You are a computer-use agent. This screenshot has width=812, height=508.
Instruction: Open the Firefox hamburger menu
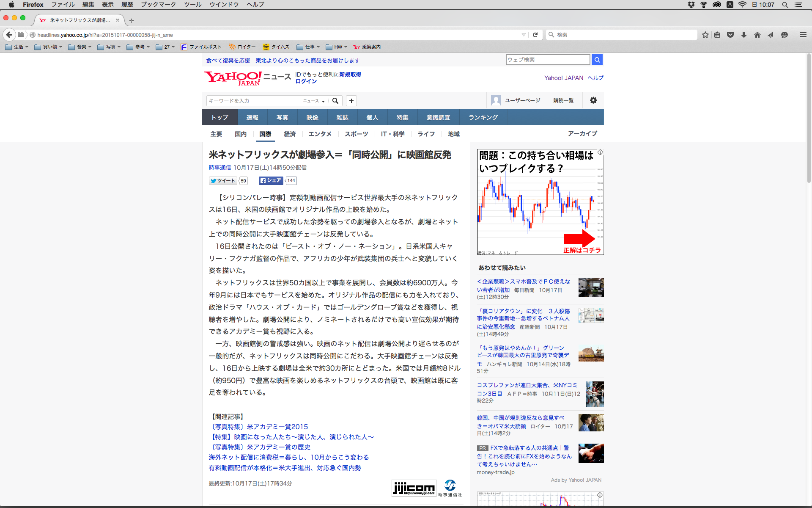803,35
